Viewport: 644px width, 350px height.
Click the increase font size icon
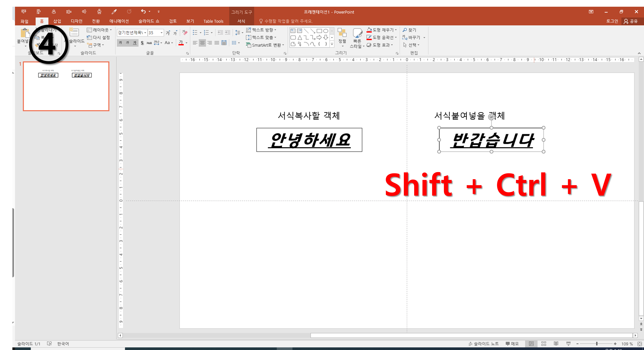pos(168,33)
